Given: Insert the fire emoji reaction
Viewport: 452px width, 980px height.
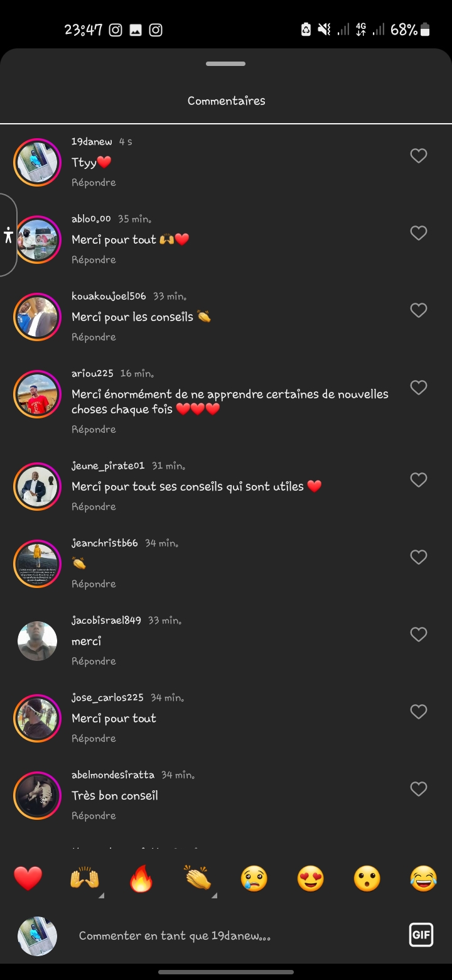Looking at the screenshot, I should [x=141, y=878].
